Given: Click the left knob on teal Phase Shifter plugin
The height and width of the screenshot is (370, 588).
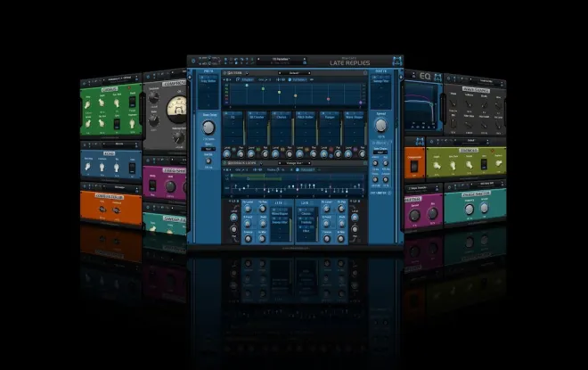Looking at the screenshot, I should (x=470, y=209).
